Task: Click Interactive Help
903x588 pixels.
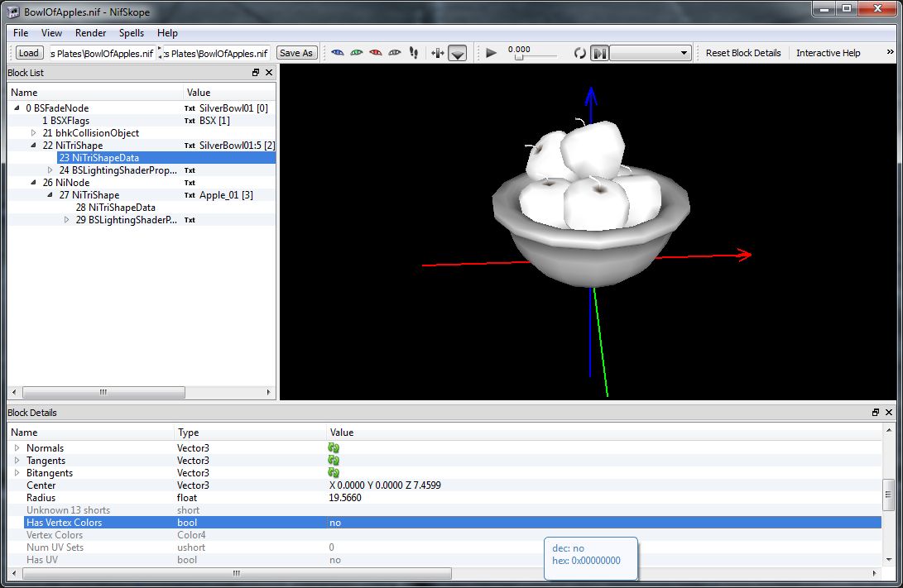Action: (x=829, y=53)
